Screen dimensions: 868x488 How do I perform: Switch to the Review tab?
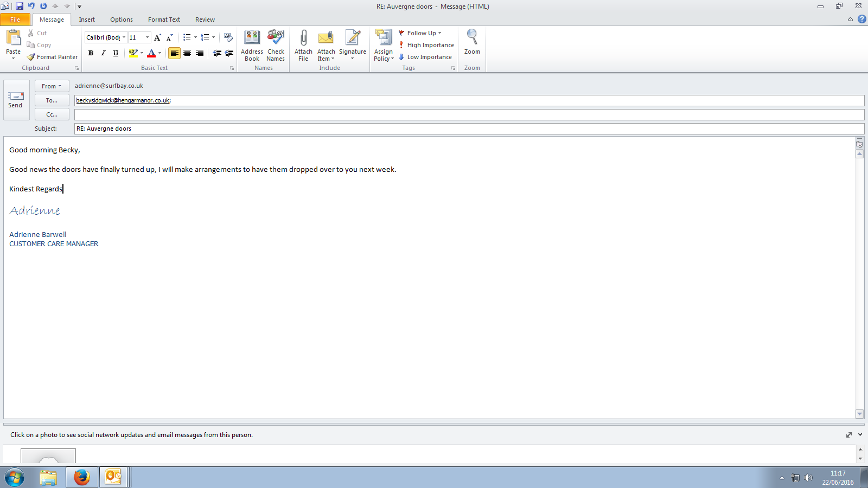205,20
